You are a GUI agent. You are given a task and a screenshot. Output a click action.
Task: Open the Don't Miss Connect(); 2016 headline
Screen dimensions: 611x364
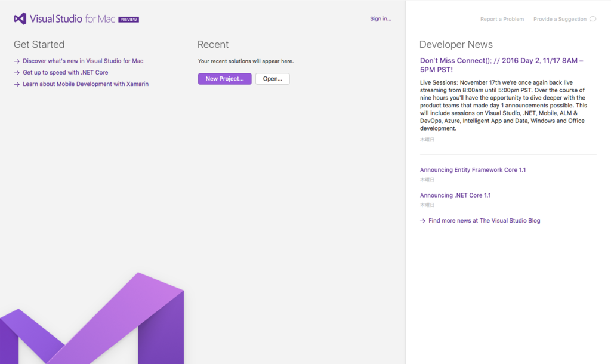(501, 65)
